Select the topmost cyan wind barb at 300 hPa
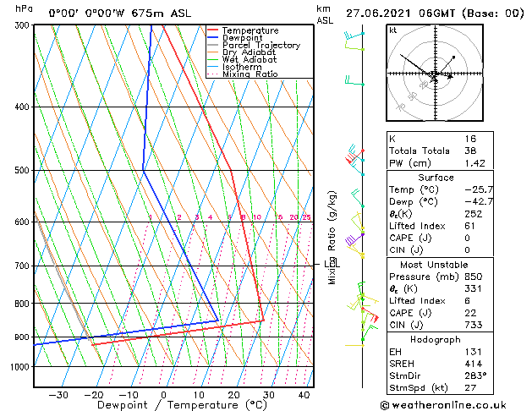The width and height of the screenshot is (532, 411). tap(354, 36)
